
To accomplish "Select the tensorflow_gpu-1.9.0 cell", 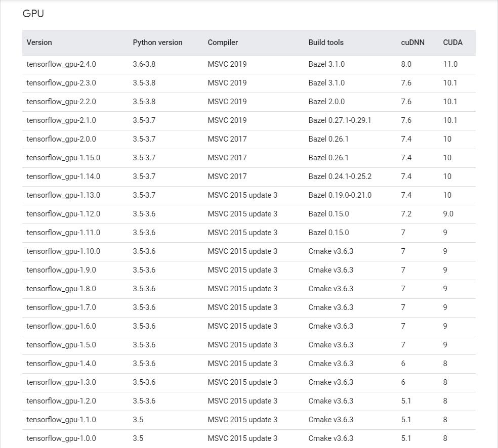I will (x=61, y=271).
